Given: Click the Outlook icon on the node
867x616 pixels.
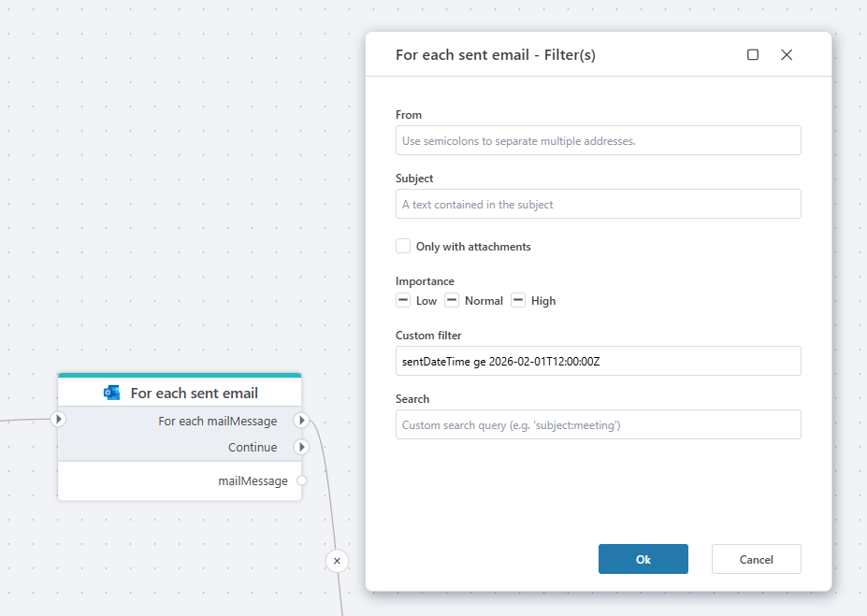Looking at the screenshot, I should (x=112, y=393).
